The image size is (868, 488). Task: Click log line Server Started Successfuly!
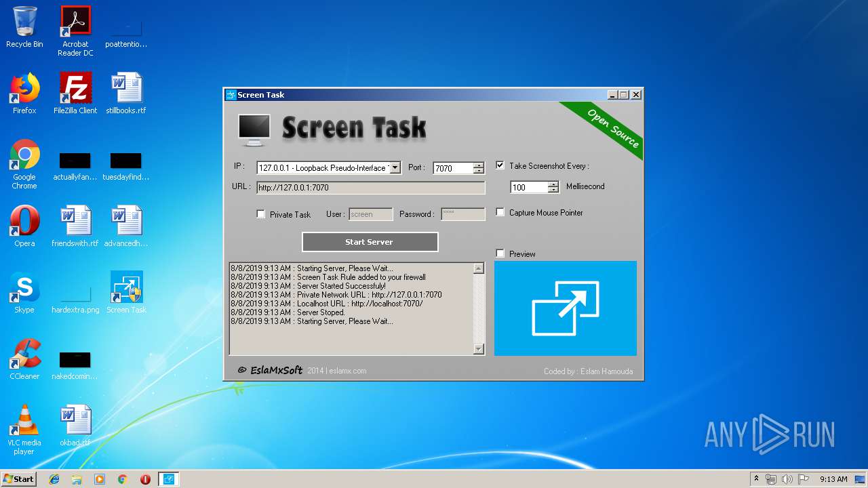pyautogui.click(x=308, y=286)
